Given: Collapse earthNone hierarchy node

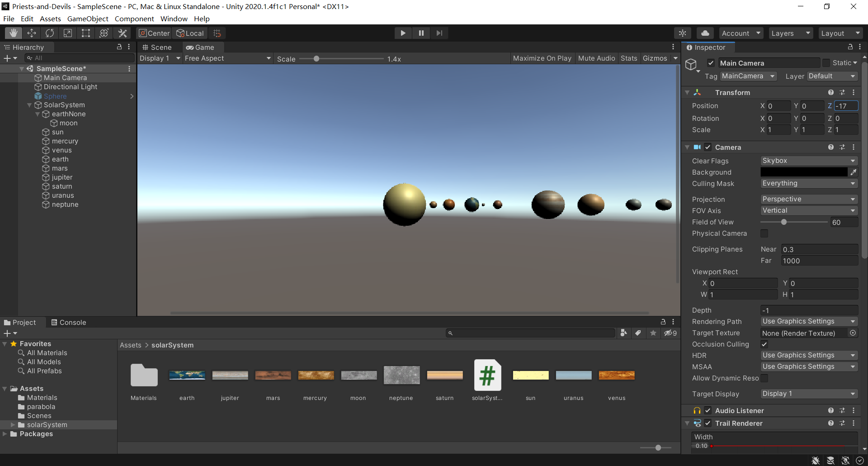Looking at the screenshot, I should (38, 114).
